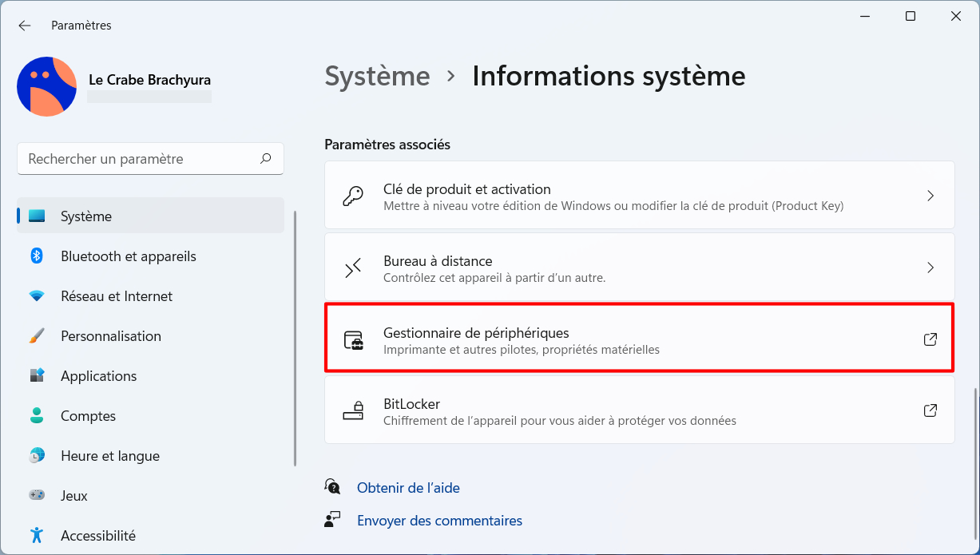Click the Bluetooth icon in sidebar
980x555 pixels.
37,256
